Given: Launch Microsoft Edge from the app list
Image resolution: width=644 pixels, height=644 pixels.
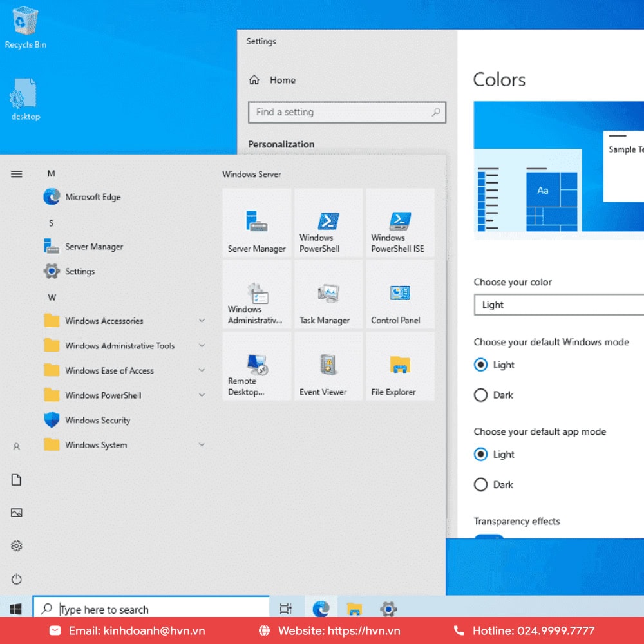Looking at the screenshot, I should coord(82,196).
